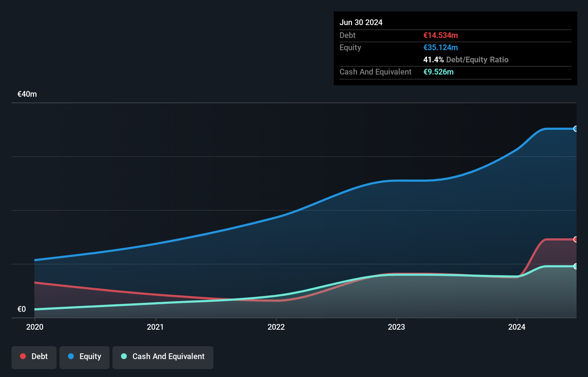The height and width of the screenshot is (377, 588).
Task: Click the teal Cash And Equivalent legend dot
Action: 124,356
